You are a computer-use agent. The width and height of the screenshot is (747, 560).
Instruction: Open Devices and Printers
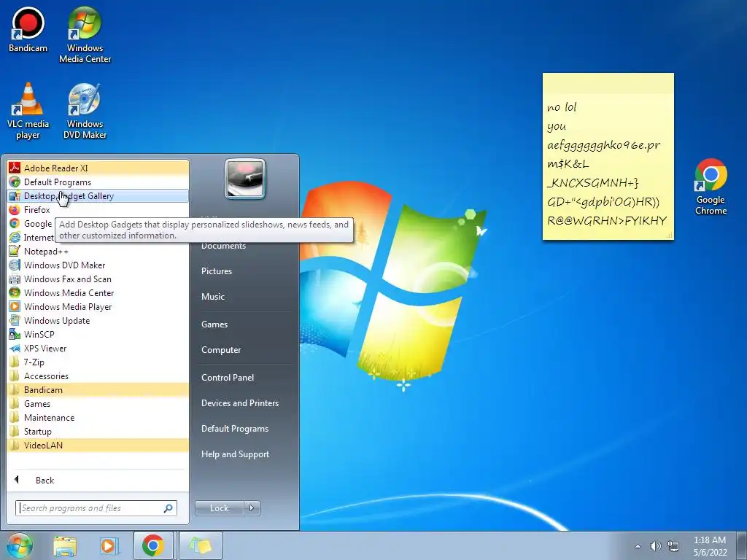point(239,402)
